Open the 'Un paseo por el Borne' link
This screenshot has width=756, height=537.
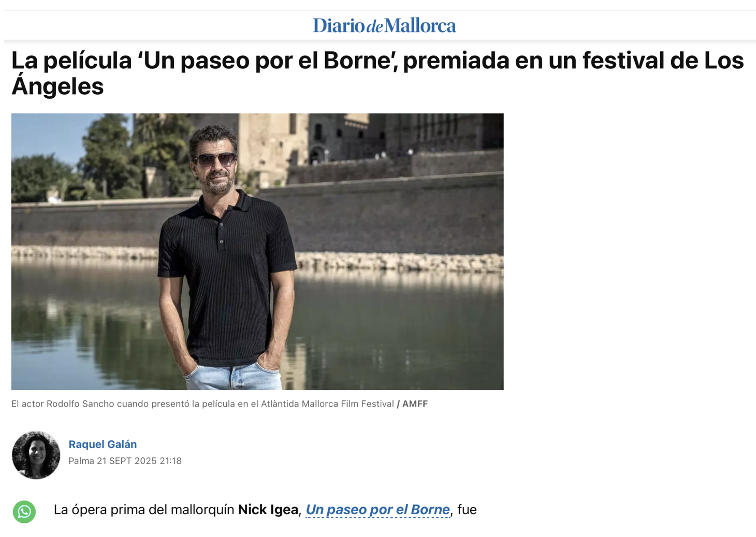pyautogui.click(x=377, y=510)
